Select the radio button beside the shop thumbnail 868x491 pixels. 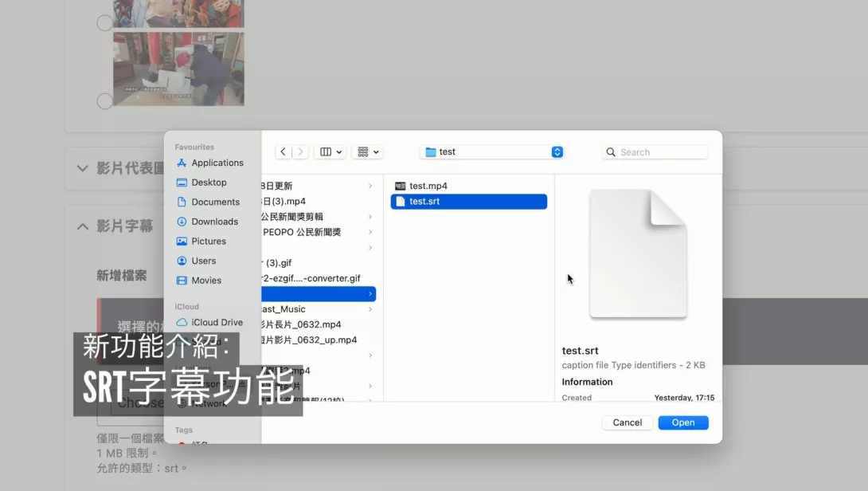tap(104, 101)
